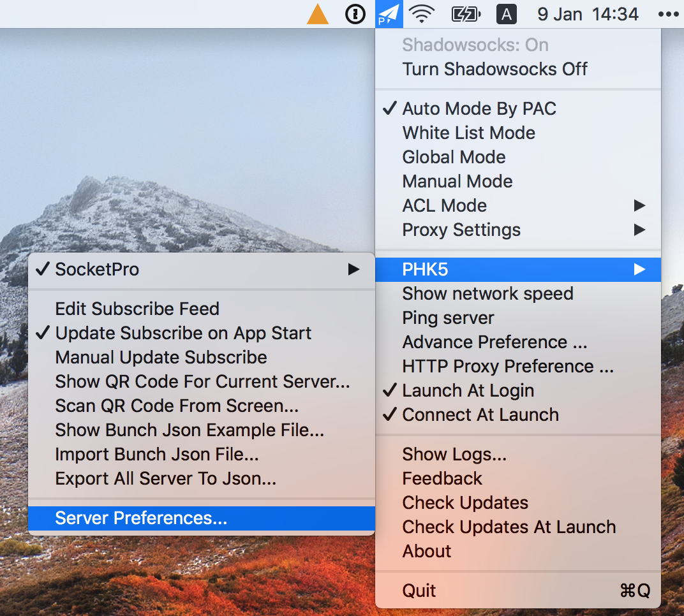Expand the Proxy Settings submenu

click(x=518, y=230)
